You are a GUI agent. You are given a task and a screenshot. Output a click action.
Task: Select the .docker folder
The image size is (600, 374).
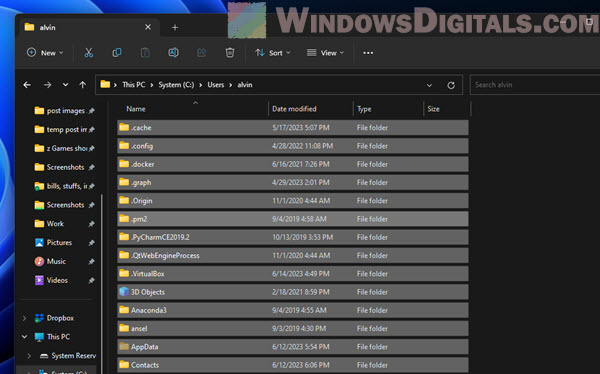tap(293, 164)
